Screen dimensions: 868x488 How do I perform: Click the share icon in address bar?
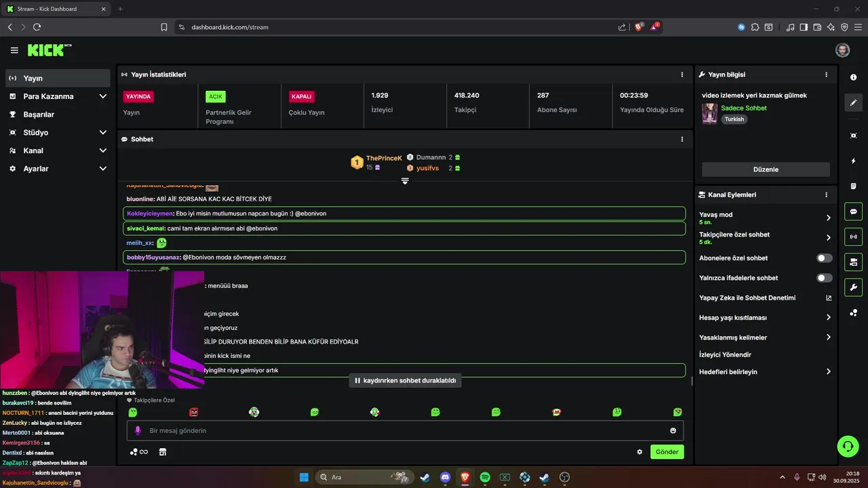click(622, 27)
